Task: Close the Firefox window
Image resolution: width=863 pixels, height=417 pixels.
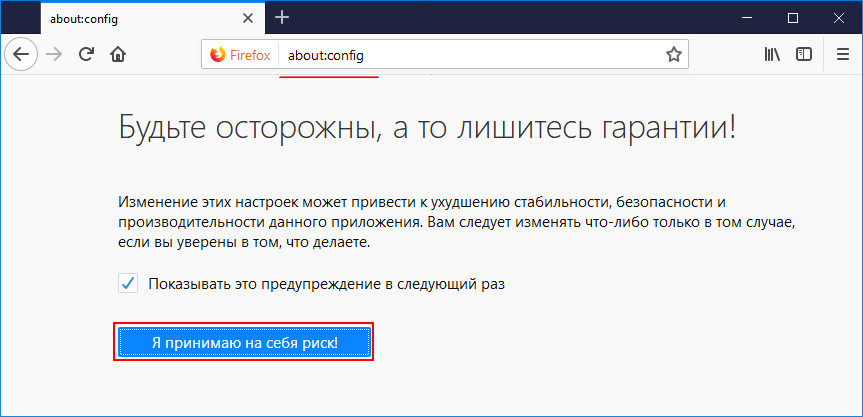Action: [839, 18]
